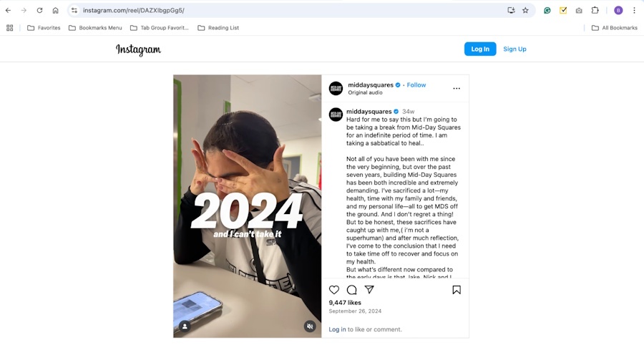Reload the page with the refresh icon
This screenshot has height=345, width=644.
pos(39,10)
